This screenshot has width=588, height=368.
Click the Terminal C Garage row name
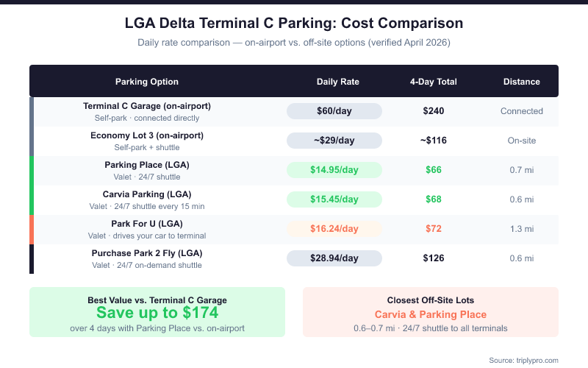(x=147, y=106)
